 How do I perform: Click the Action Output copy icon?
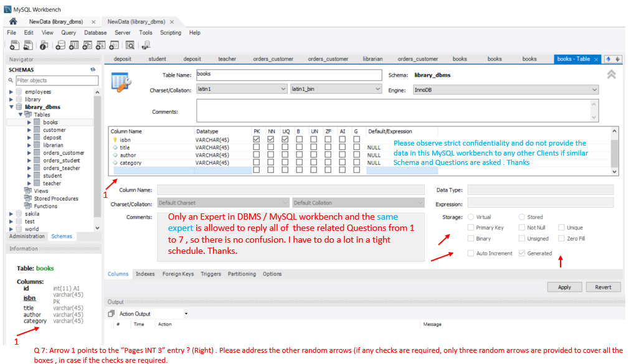(x=111, y=314)
